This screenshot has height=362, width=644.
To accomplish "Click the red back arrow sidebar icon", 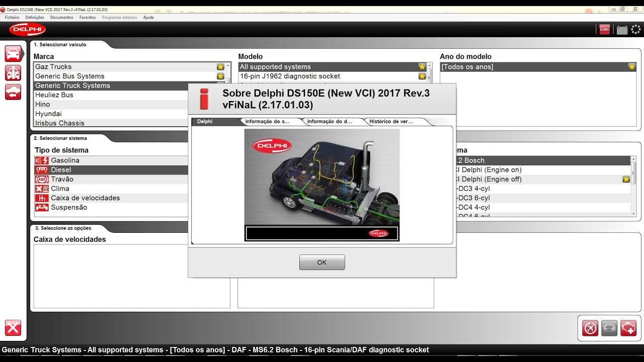I will coord(13,92).
